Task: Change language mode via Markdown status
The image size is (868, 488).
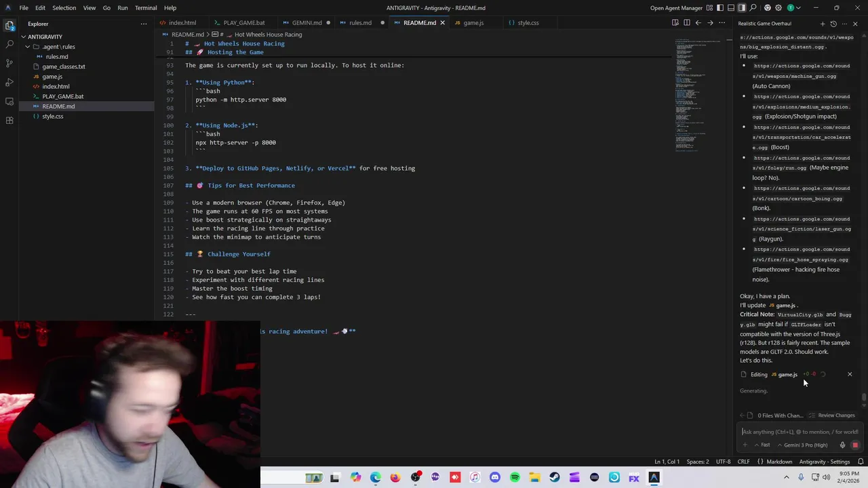Action: pyautogui.click(x=779, y=462)
